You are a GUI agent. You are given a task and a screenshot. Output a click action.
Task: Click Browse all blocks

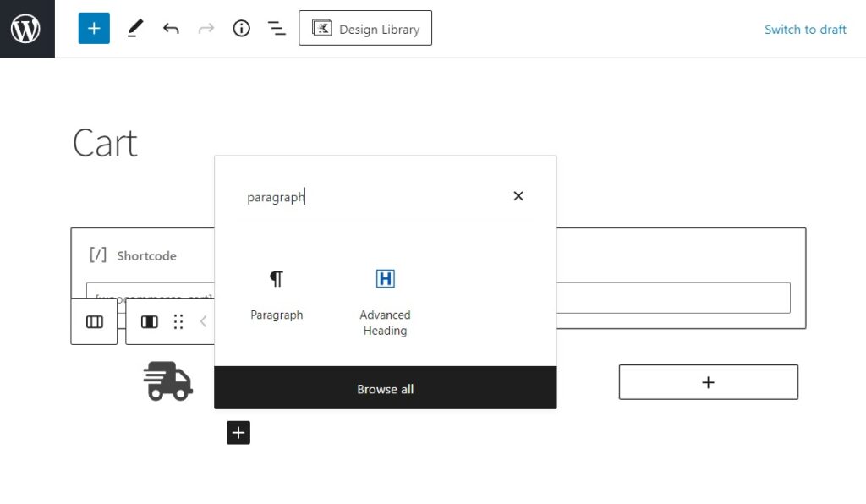tap(385, 389)
